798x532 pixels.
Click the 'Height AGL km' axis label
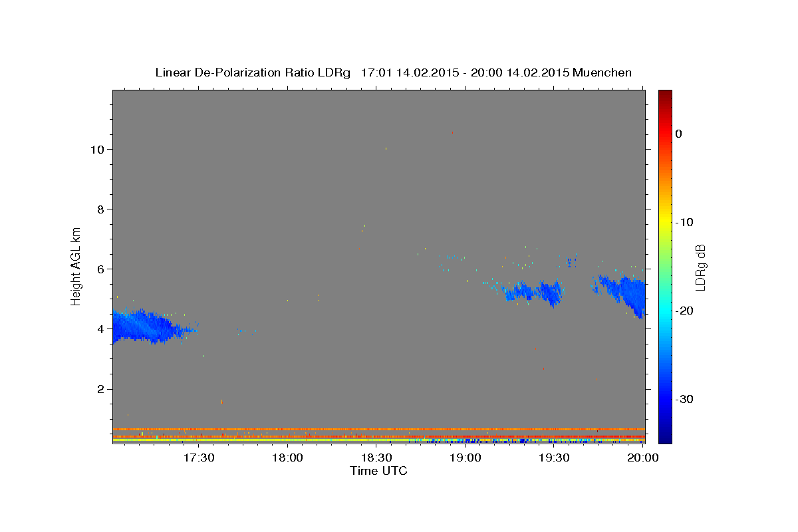pyautogui.click(x=76, y=265)
